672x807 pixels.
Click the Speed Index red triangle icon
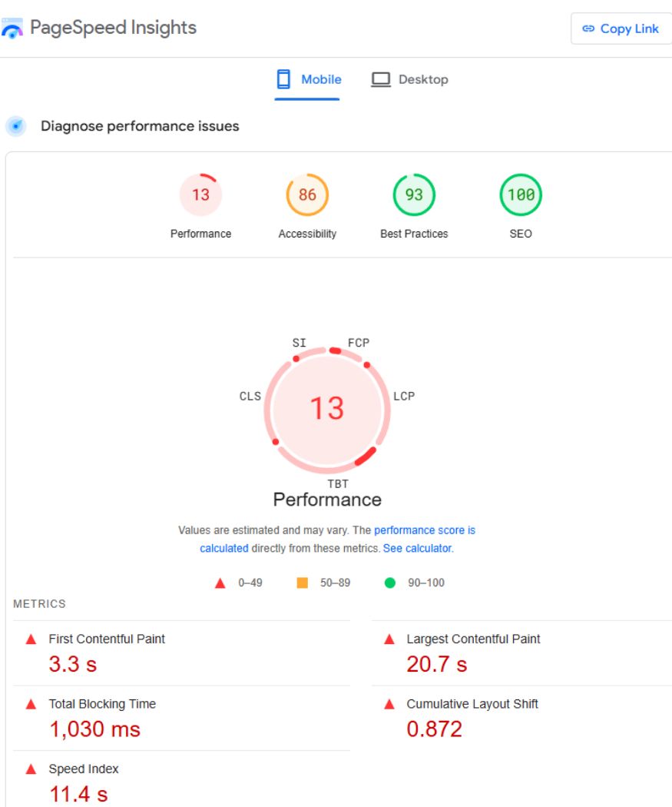(31, 769)
